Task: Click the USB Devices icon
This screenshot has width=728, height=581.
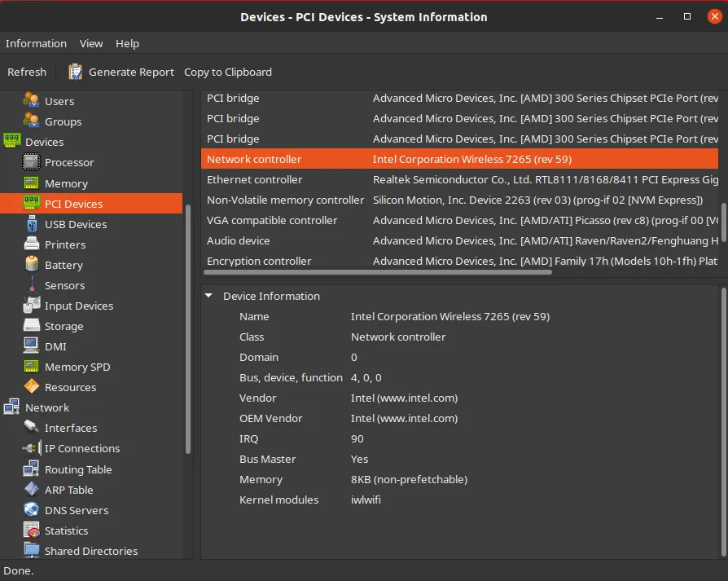Action: pyautogui.click(x=31, y=224)
